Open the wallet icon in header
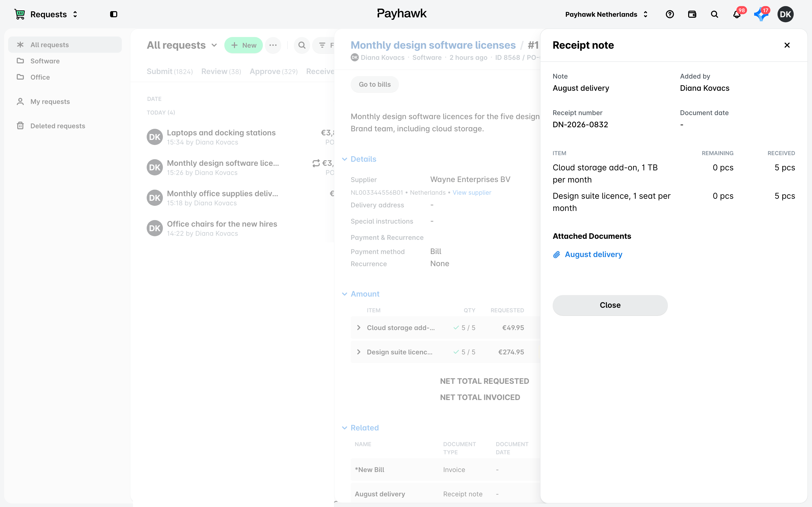The image size is (812, 507). coord(692,14)
